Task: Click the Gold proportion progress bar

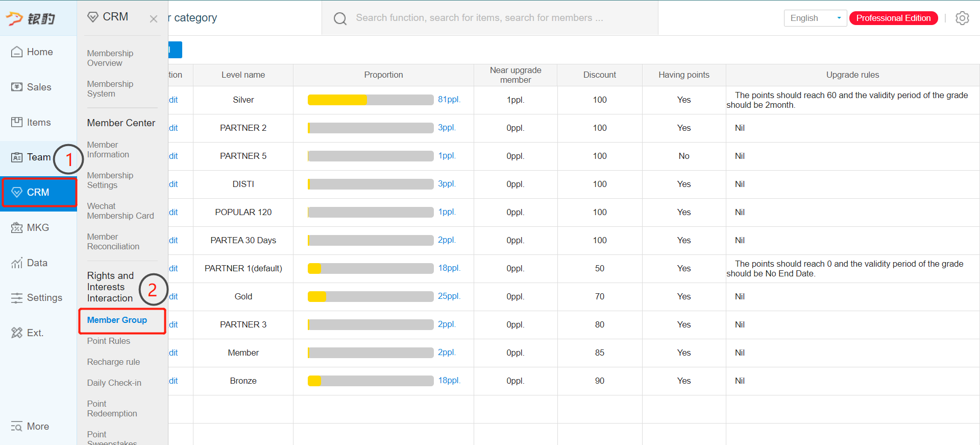Action: (x=371, y=297)
